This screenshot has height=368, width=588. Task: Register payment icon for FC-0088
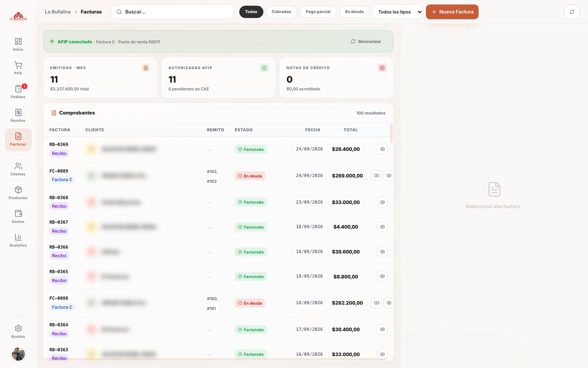(x=377, y=303)
